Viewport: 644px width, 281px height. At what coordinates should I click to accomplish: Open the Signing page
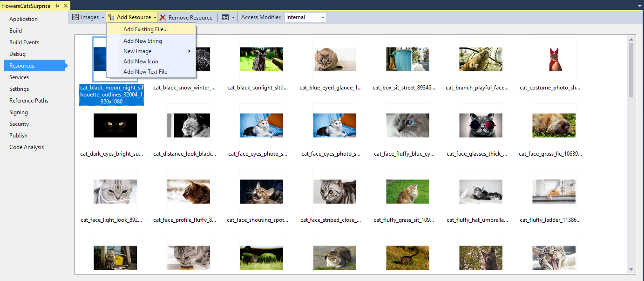(19, 112)
